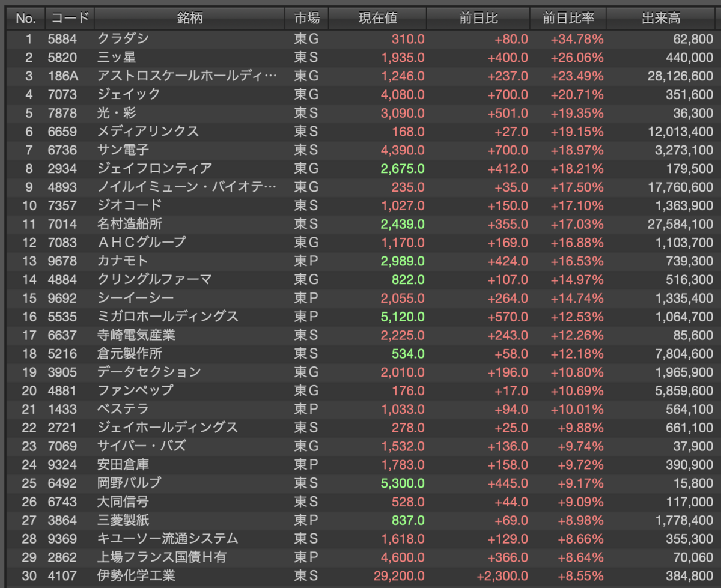Select volume value 28,126,600
The image size is (721, 588).
[681, 76]
